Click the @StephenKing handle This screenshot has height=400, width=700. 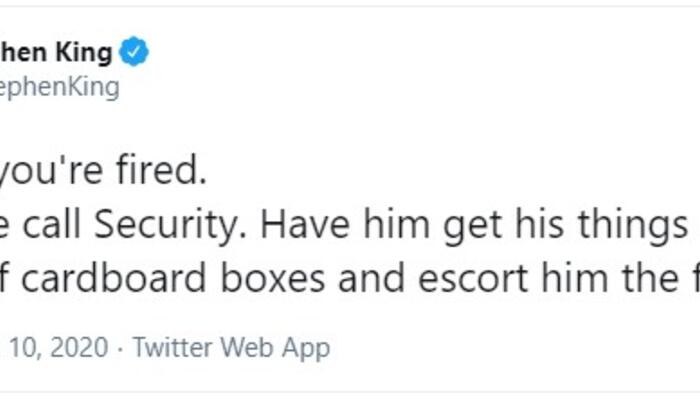(60, 87)
